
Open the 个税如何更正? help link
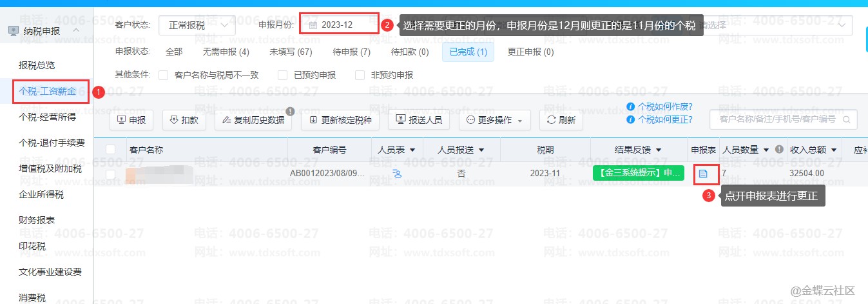(665, 119)
